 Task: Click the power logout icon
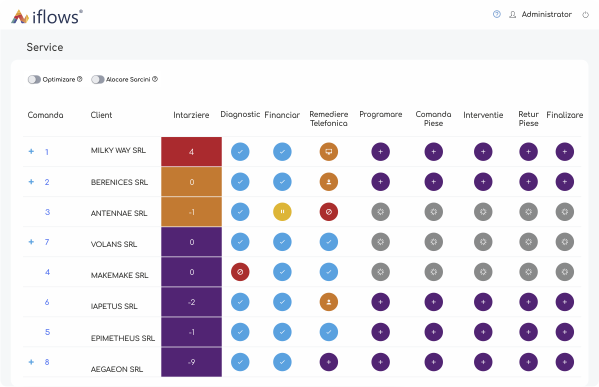point(585,15)
